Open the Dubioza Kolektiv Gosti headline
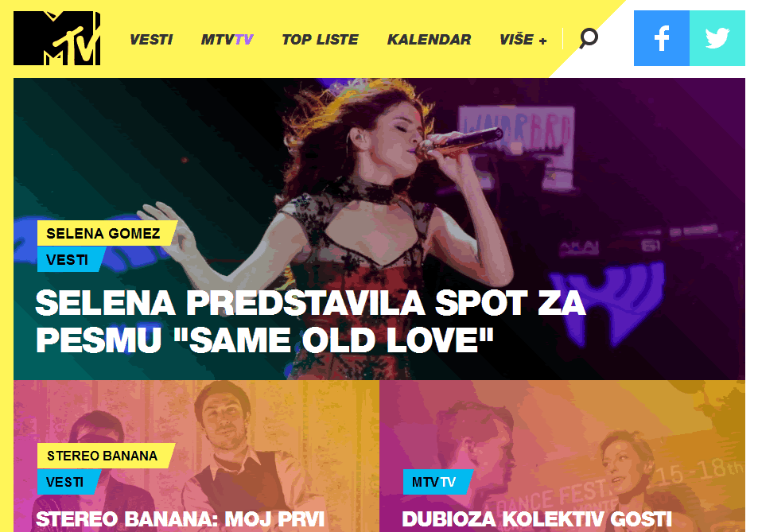 pyautogui.click(x=537, y=519)
